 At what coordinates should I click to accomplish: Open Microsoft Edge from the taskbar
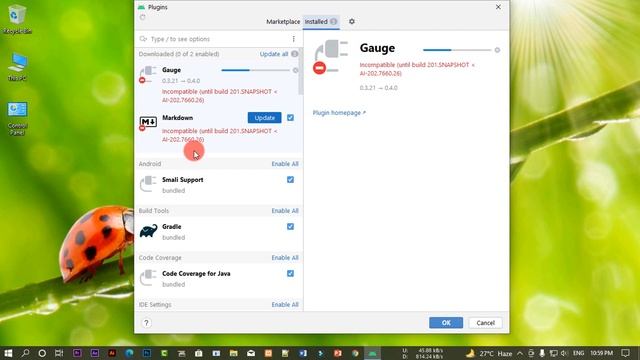coord(129,353)
